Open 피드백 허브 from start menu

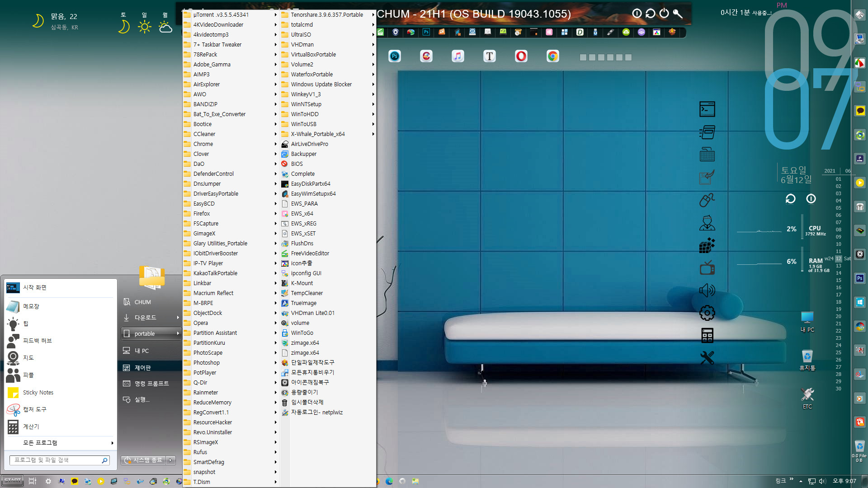pos(60,341)
